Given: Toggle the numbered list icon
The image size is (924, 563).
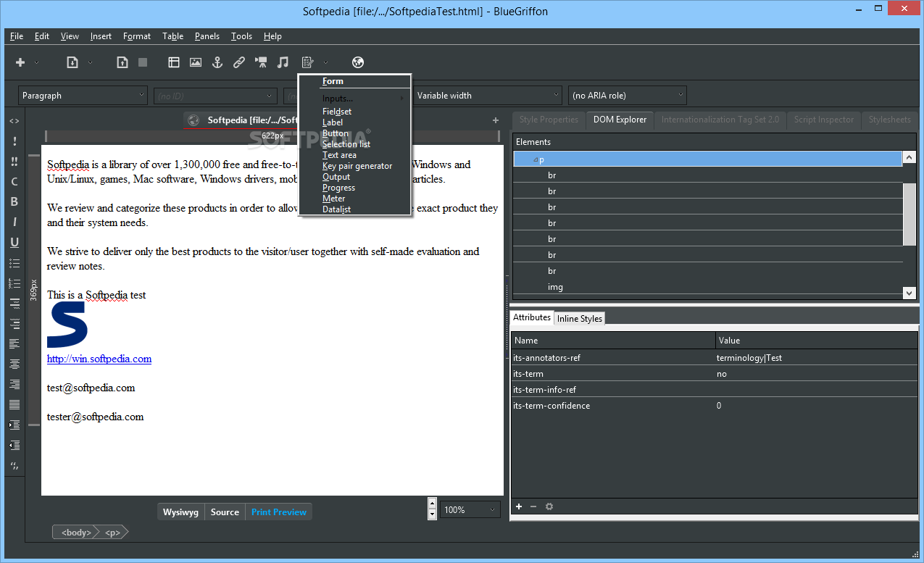Looking at the screenshot, I should tap(14, 283).
